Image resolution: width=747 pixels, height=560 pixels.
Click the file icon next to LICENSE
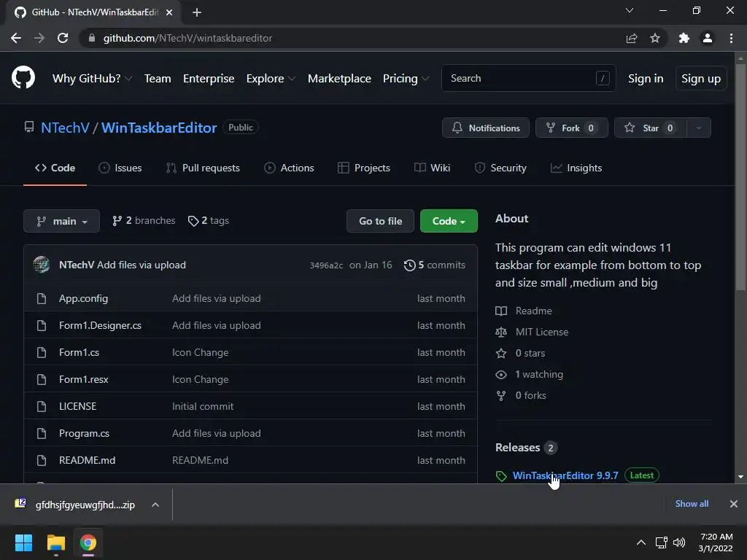coord(42,406)
